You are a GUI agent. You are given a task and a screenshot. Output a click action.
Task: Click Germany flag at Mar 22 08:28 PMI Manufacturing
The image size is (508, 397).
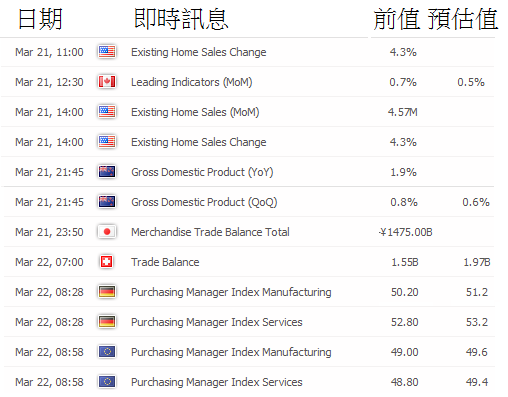[107, 292]
